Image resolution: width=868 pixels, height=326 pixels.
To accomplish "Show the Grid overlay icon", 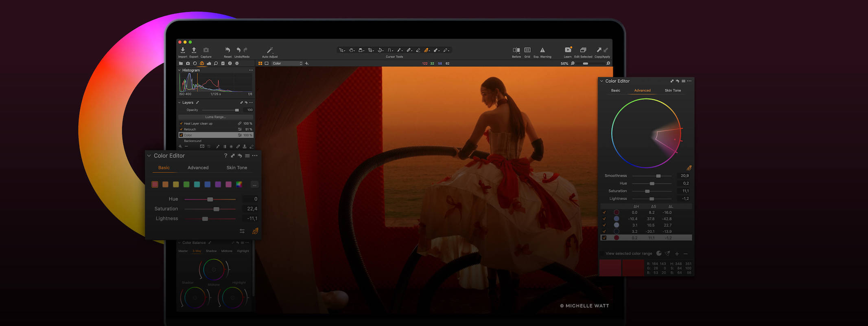I will [x=527, y=50].
